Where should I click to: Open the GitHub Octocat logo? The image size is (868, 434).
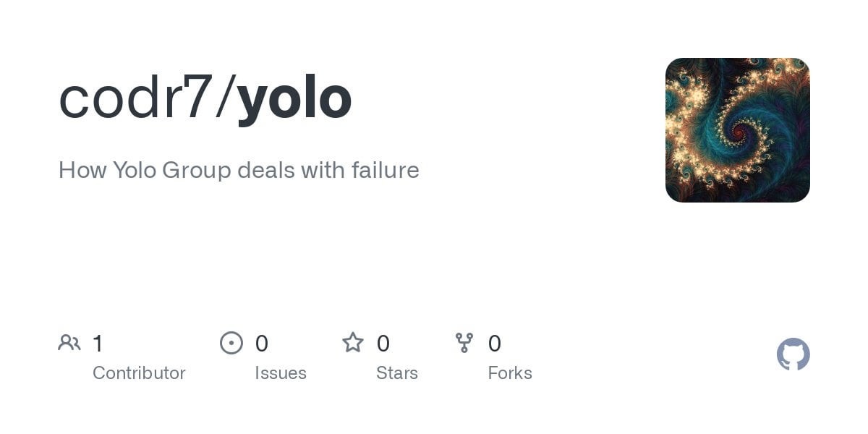tap(793, 354)
